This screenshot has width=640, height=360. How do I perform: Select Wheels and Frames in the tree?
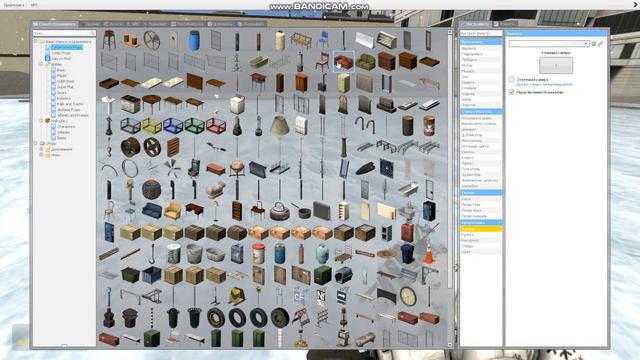point(72,116)
